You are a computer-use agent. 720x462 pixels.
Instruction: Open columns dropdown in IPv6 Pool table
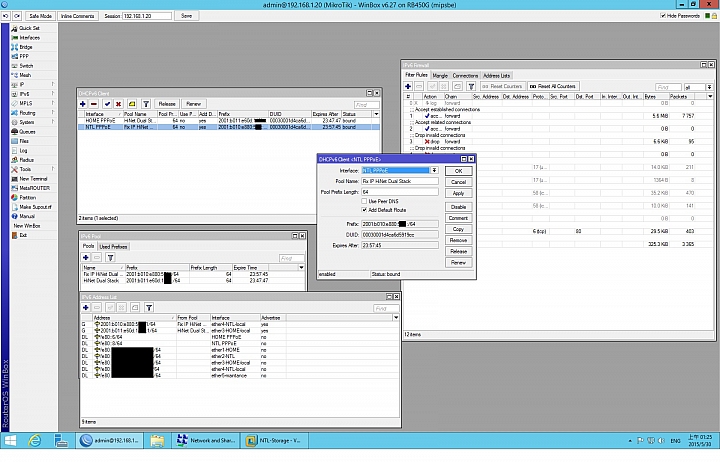(x=301, y=267)
